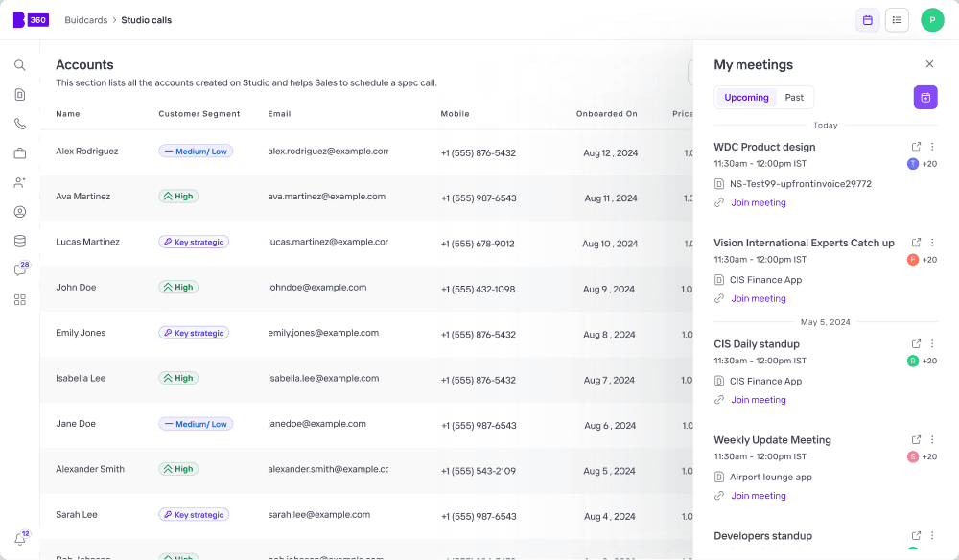Click Join meeting for Weekly Update Meeting
The width and height of the screenshot is (959, 560).
759,495
